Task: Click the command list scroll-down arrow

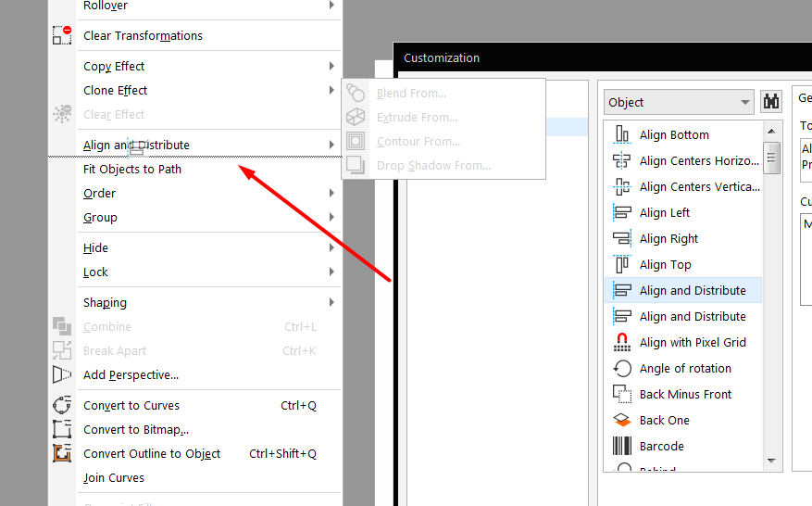Action: (x=771, y=461)
